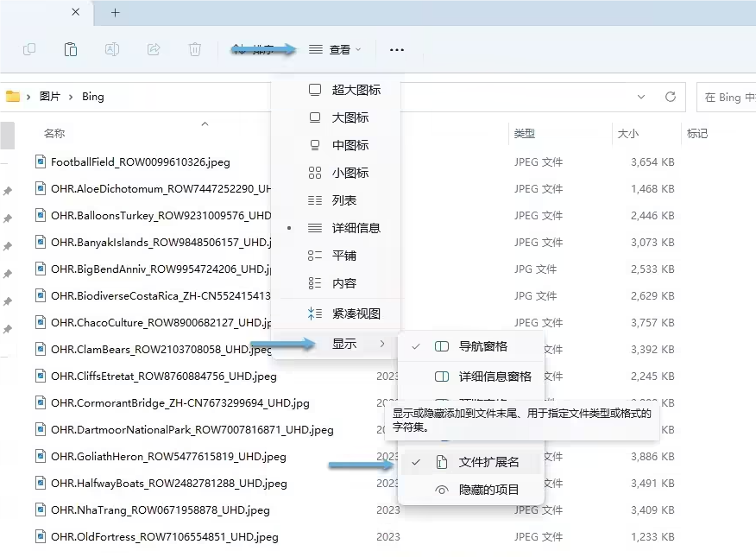Expand the 显示 (Show) submenu entry

(x=344, y=344)
